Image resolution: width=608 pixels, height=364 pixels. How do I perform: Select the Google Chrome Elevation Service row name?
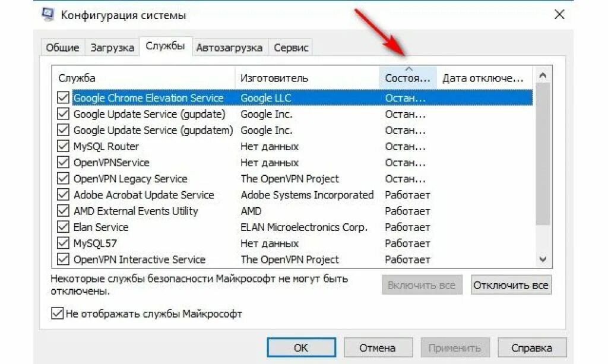(x=148, y=98)
